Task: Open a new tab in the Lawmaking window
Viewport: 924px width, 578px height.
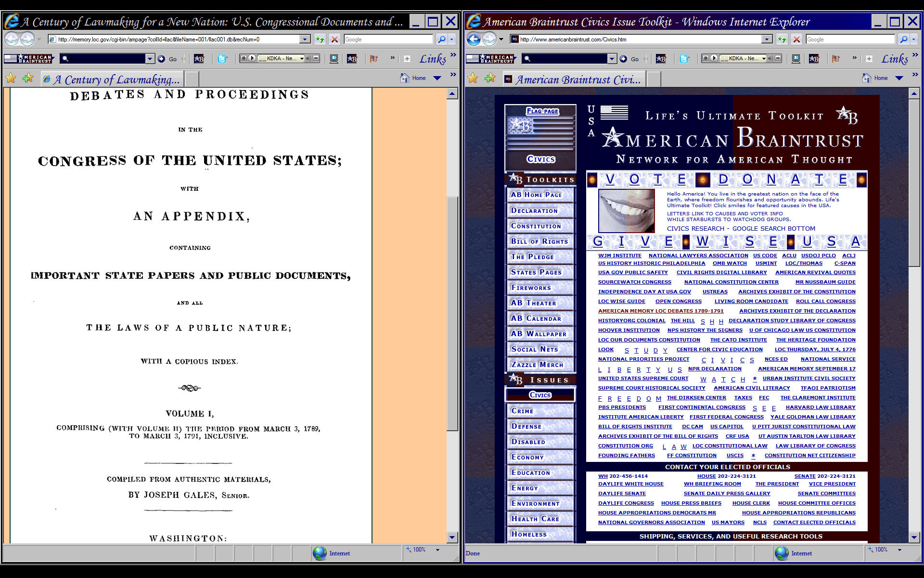Action: pyautogui.click(x=192, y=79)
